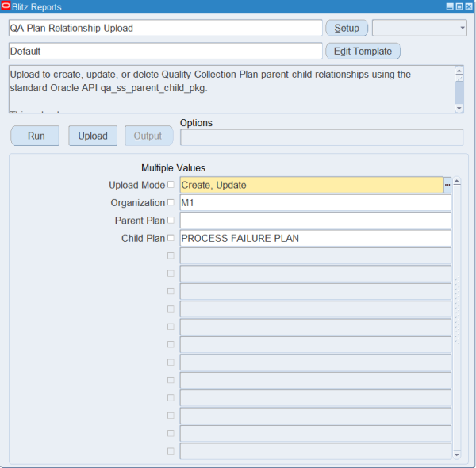Click the description box scroll down arrow

(459, 109)
